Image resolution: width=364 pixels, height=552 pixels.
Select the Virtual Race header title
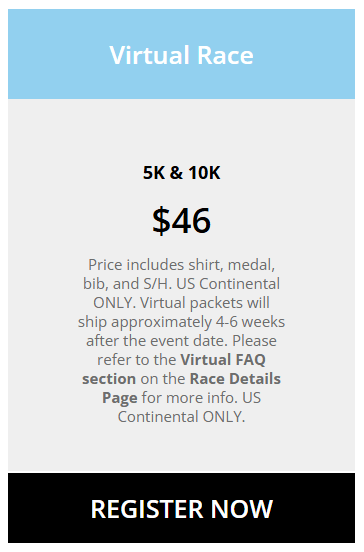[x=181, y=55]
